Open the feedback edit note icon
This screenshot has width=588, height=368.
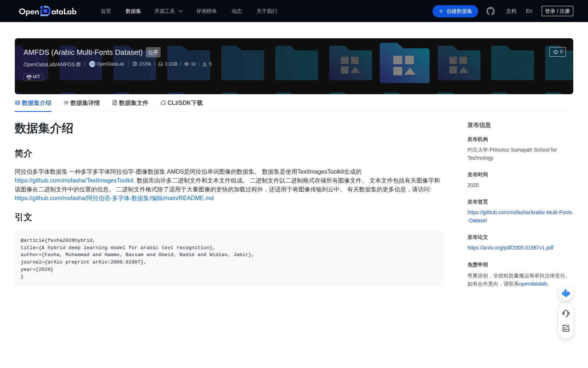(566, 328)
